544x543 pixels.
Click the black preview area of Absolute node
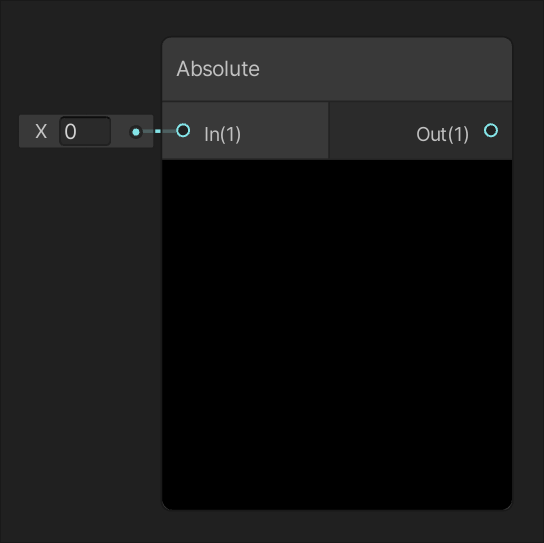pyautogui.click(x=337, y=334)
